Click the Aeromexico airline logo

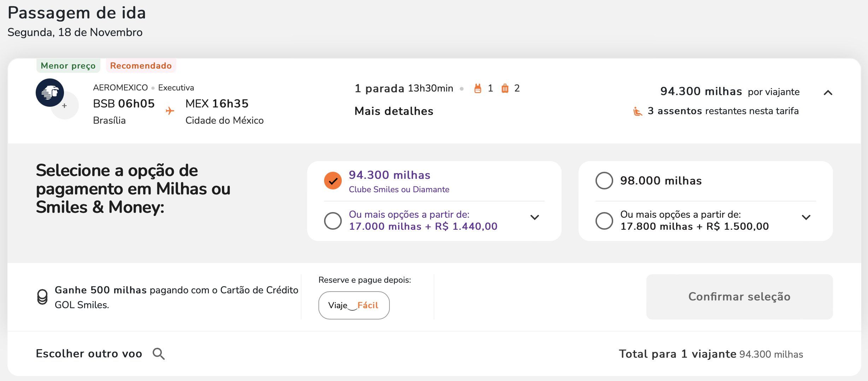50,93
